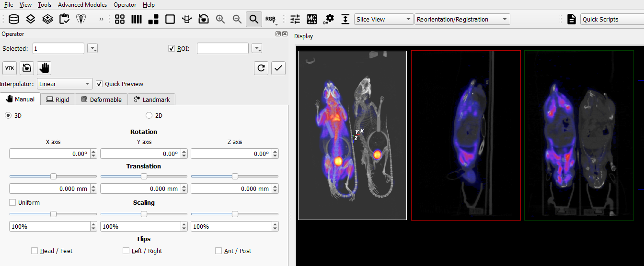Expand the Slice View dropdown
Image resolution: width=644 pixels, height=266 pixels.
point(384,19)
